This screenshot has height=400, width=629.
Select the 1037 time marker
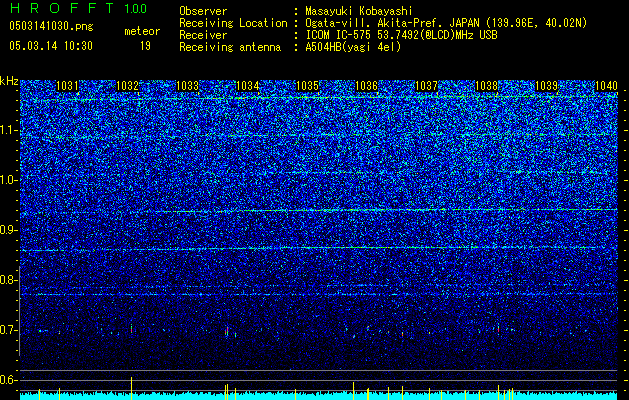[x=426, y=86]
